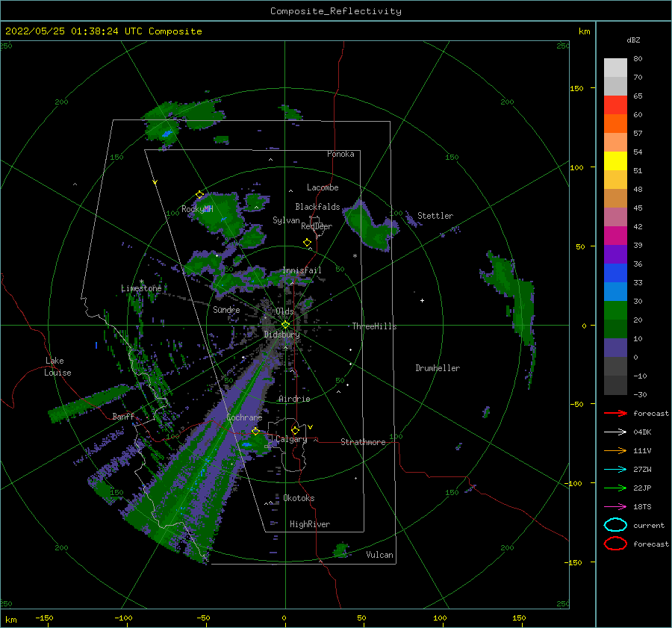Image resolution: width=672 pixels, height=628 pixels.
Task: Click the Okotoks town label
Action: point(299,498)
